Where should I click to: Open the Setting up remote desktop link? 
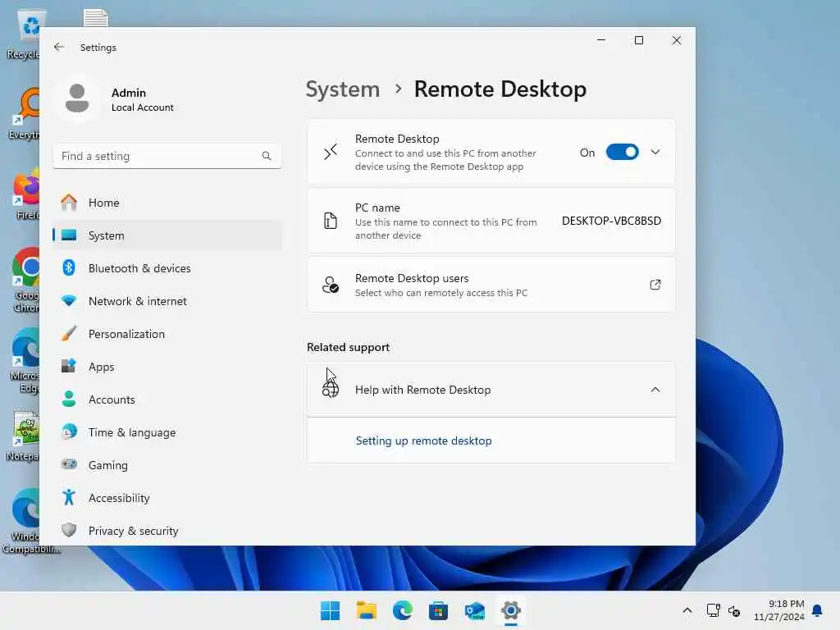423,441
